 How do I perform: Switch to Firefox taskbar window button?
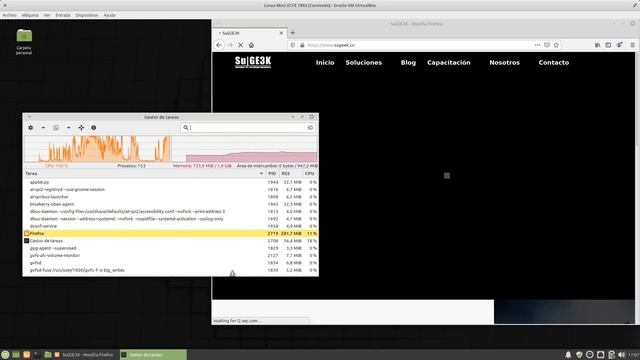[85, 355]
